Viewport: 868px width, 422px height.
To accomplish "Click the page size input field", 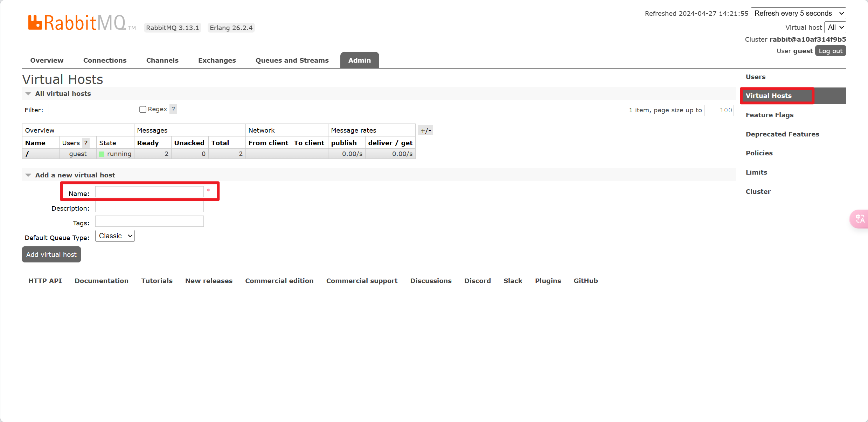I will [x=718, y=110].
